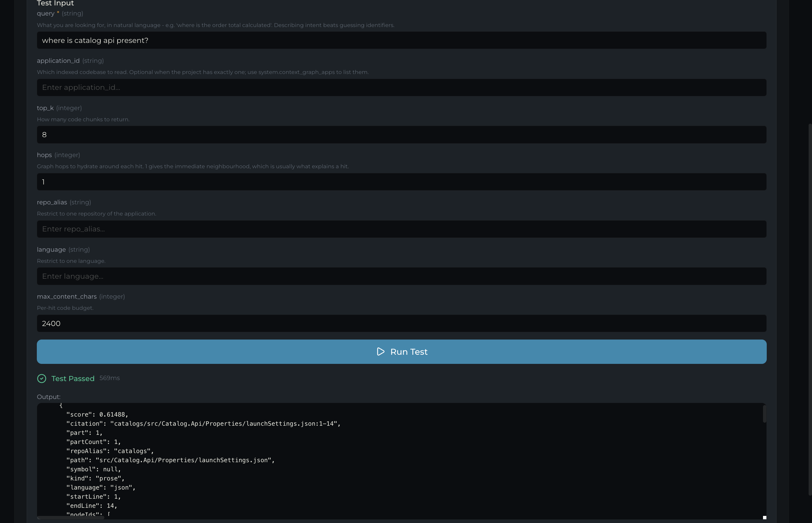812x523 pixels.
Task: Focus the language input field
Action: tap(402, 276)
